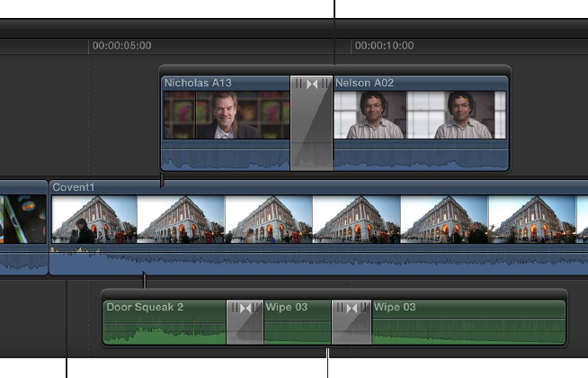Click the Nicholas A13 audio waveform
This screenshot has height=378, width=588.
226,159
